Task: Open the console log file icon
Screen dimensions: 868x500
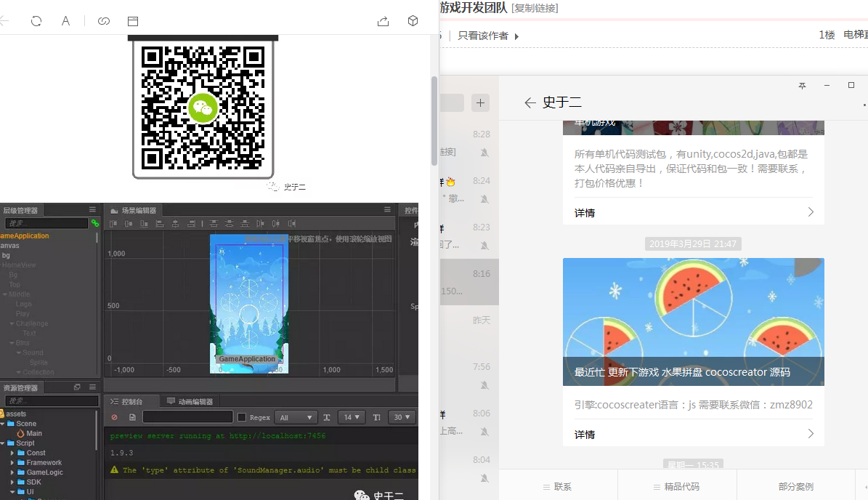Action: (132, 417)
